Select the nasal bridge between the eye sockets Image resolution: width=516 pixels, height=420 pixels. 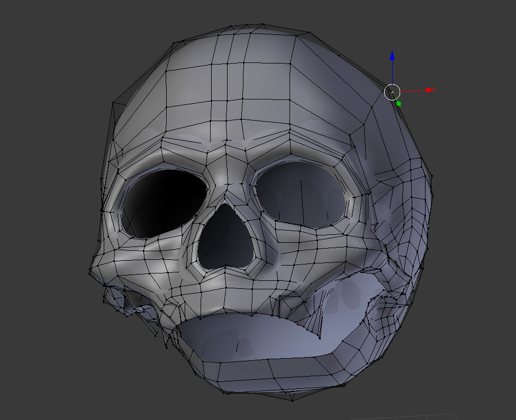228,180
